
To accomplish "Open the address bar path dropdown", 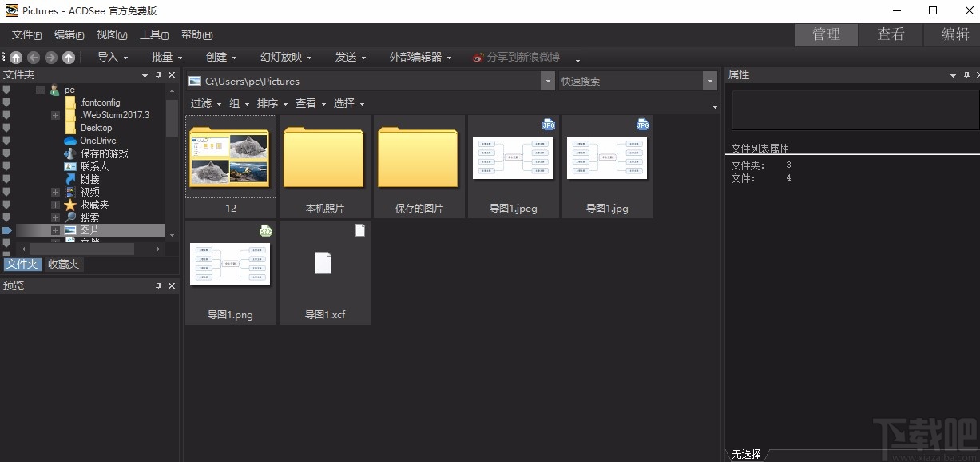I will click(x=548, y=81).
